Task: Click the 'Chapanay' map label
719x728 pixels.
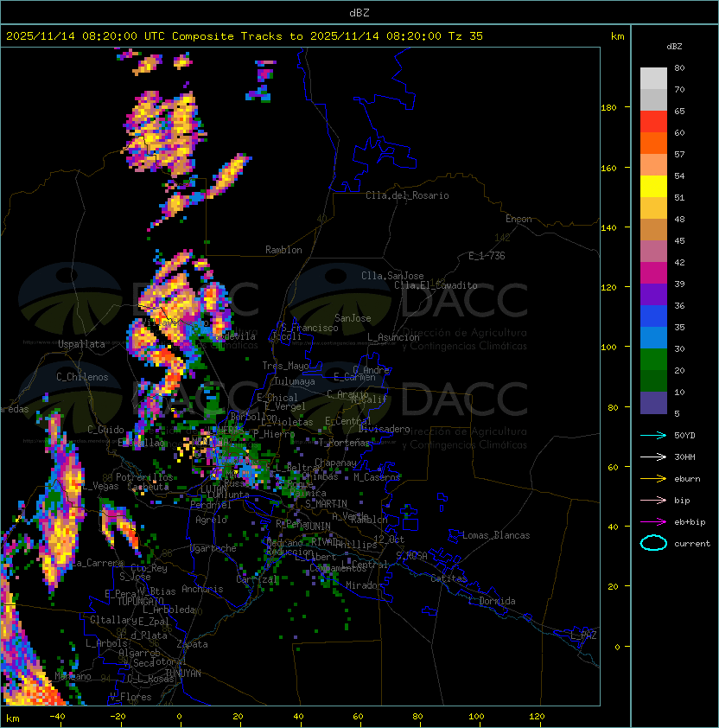Action: point(335,463)
